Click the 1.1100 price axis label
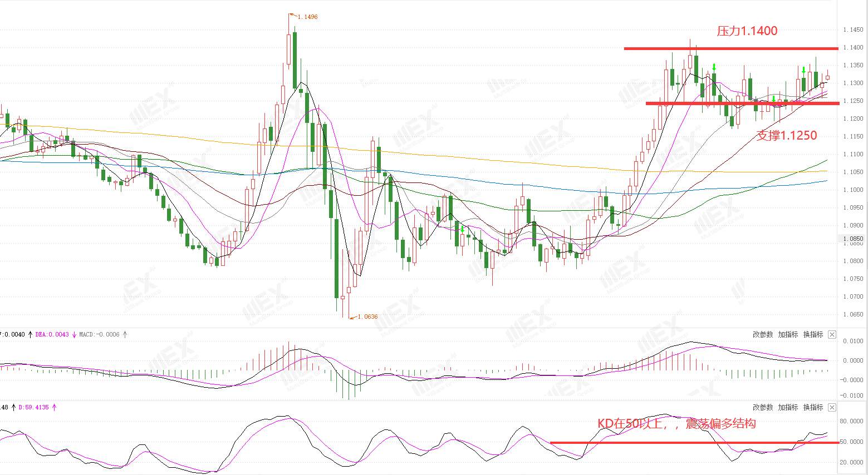The width and height of the screenshot is (868, 475). (853, 154)
